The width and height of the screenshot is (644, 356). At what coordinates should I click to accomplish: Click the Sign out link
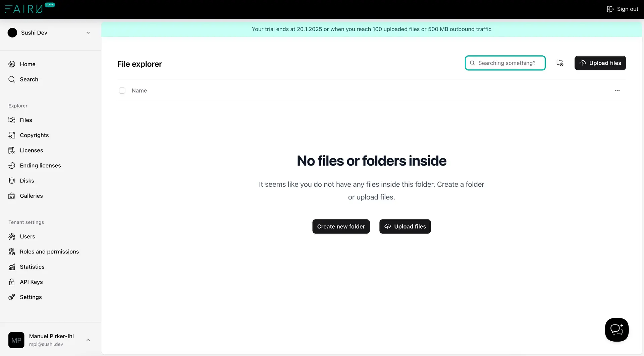point(623,9)
